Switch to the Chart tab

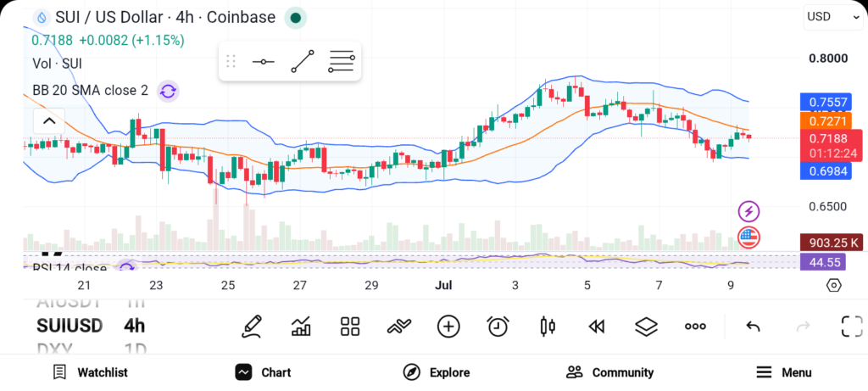[x=263, y=372]
